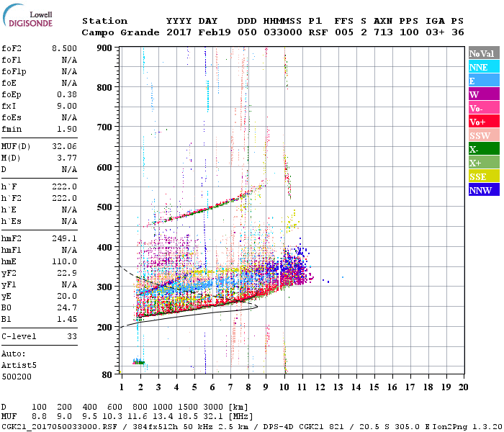Click the E blue legend swatch

click(x=484, y=81)
